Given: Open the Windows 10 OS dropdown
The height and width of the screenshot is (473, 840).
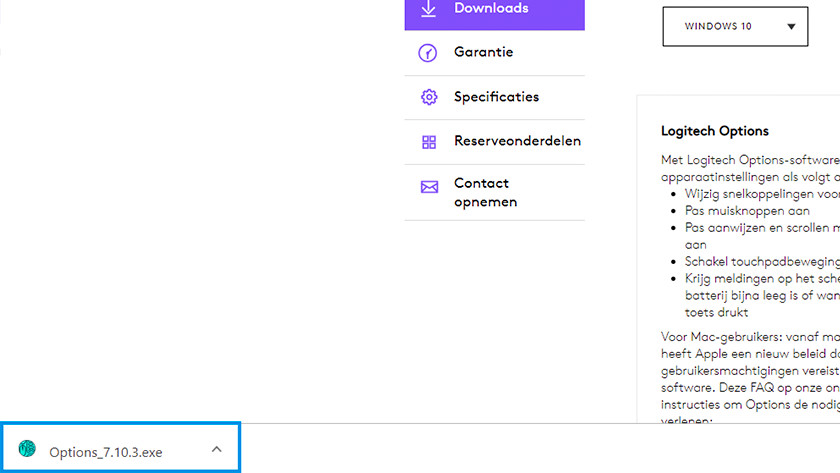Looking at the screenshot, I should (734, 27).
